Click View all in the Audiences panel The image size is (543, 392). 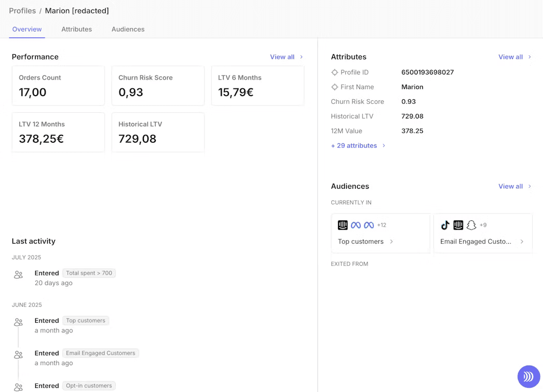510,186
